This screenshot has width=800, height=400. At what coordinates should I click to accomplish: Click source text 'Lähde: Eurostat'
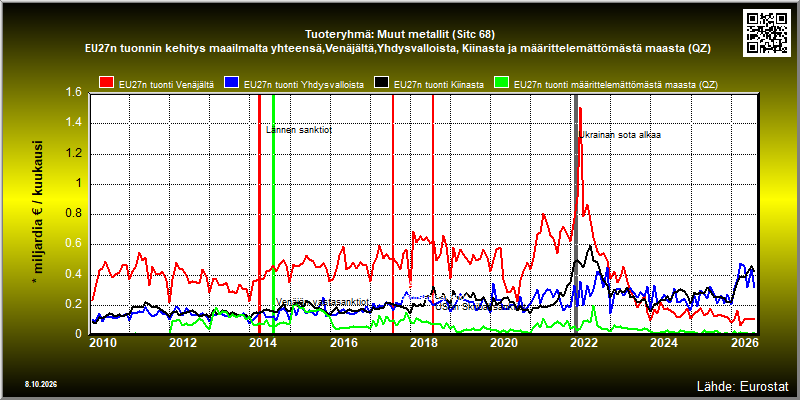point(743,386)
